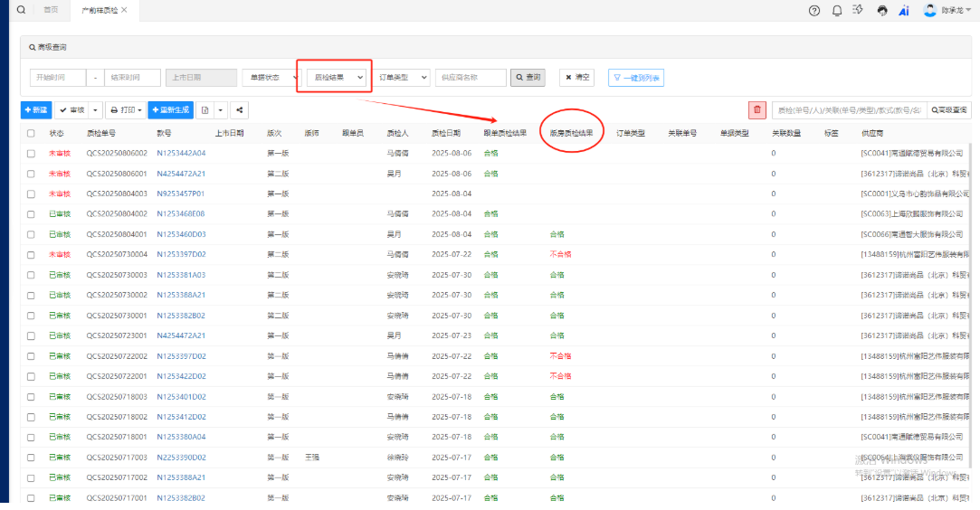980x510 pixels.
Task: Click the 查询 search button
Action: [x=528, y=78]
